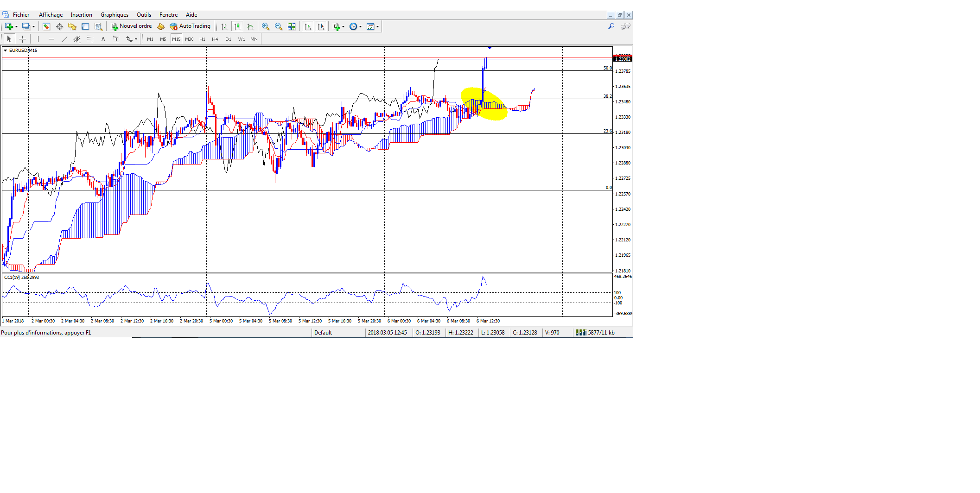Open the Aide menu

tap(191, 15)
